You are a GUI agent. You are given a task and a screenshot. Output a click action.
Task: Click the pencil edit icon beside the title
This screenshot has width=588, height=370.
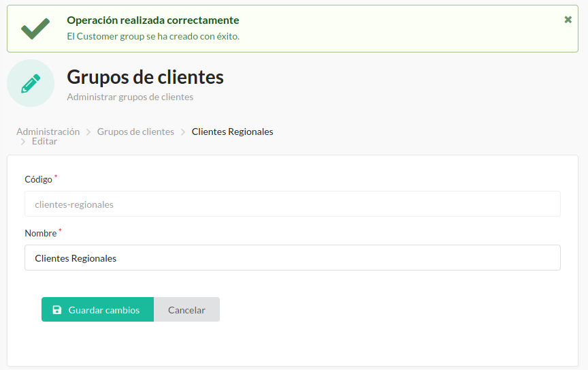[x=31, y=83]
